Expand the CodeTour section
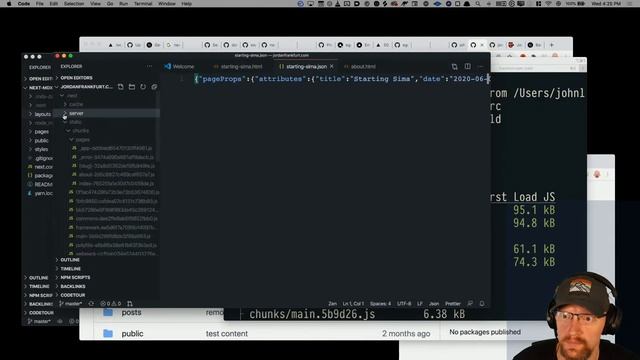 tap(73, 295)
